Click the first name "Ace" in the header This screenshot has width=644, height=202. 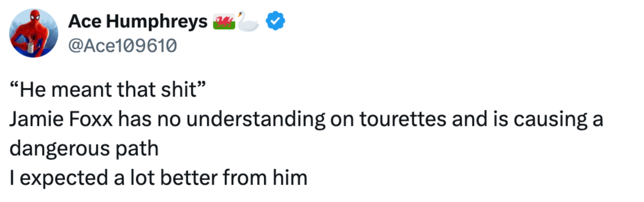click(x=85, y=21)
